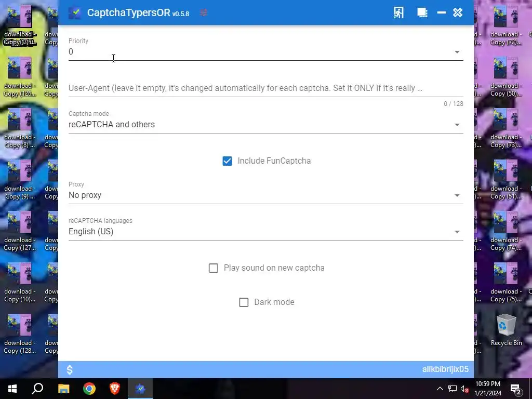
Task: Open the Proxy dropdown
Action: click(x=265, y=195)
